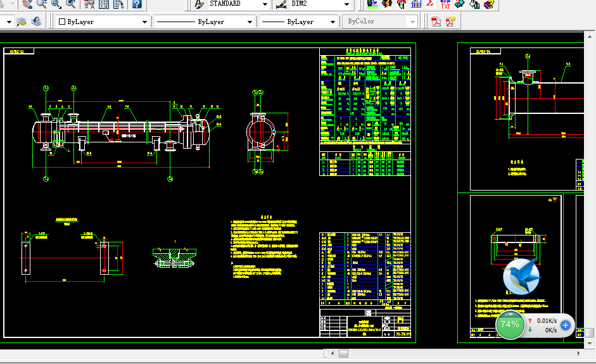Select the Pan realtime hand tool
The image size is (596, 364).
[x=27, y=4]
